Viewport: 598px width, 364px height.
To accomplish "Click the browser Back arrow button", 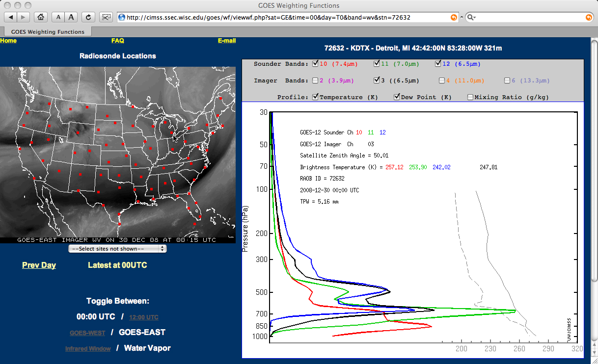I will click(11, 17).
